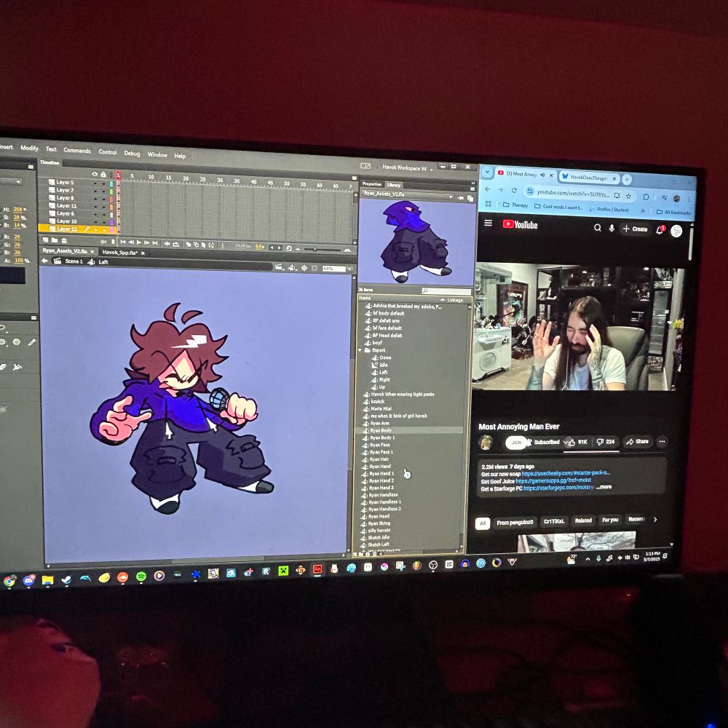The image size is (728, 728).
Task: Open the Commands menu
Action: tap(77, 150)
